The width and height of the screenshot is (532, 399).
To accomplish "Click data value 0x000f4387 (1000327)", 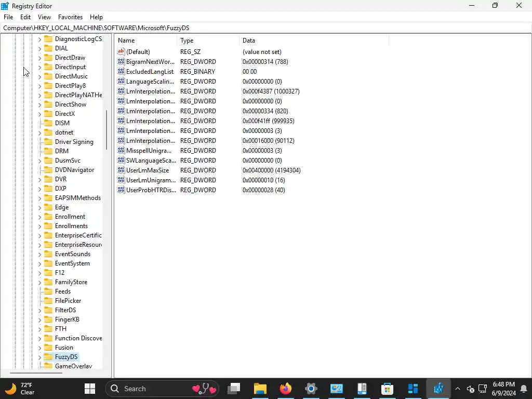I will pyautogui.click(x=271, y=91).
